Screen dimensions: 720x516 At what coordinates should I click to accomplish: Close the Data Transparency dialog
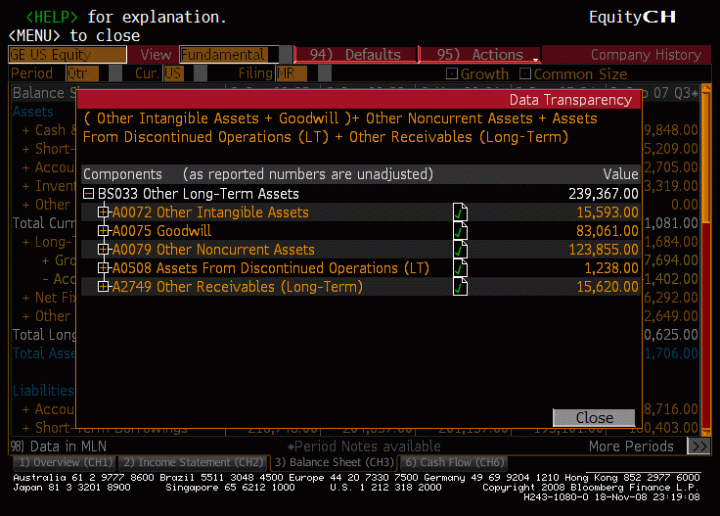(594, 418)
